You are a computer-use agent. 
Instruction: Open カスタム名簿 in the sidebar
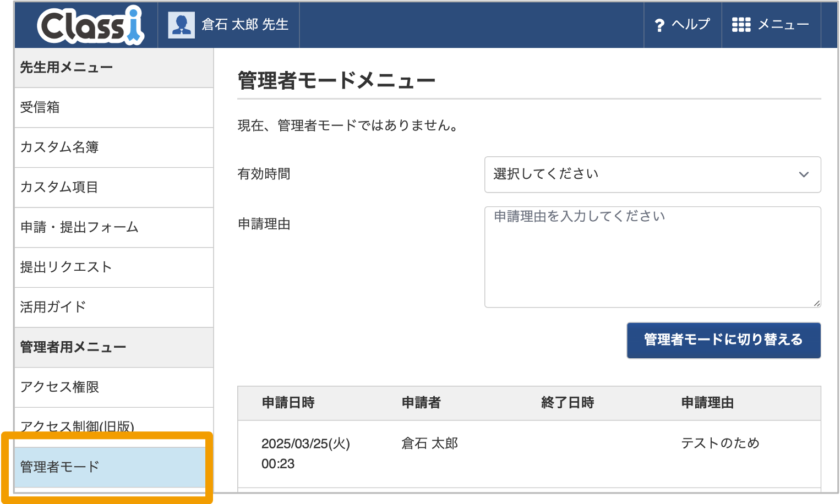tap(114, 147)
